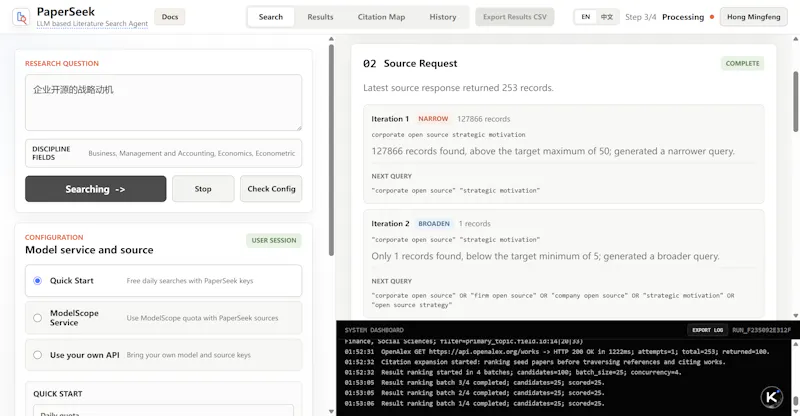Click the Processing status indicator
Screen dimensions: 800x416
pos(688,17)
